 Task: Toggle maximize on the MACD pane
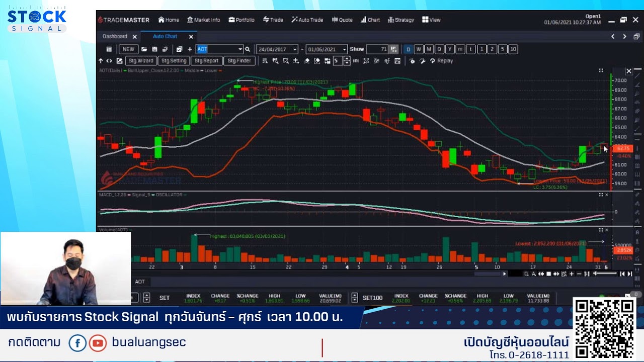pos(601,195)
